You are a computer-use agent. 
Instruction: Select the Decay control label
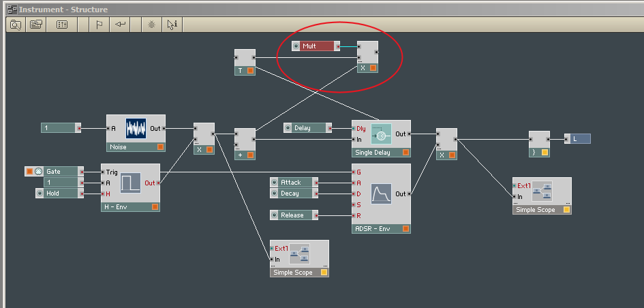pyautogui.click(x=290, y=194)
